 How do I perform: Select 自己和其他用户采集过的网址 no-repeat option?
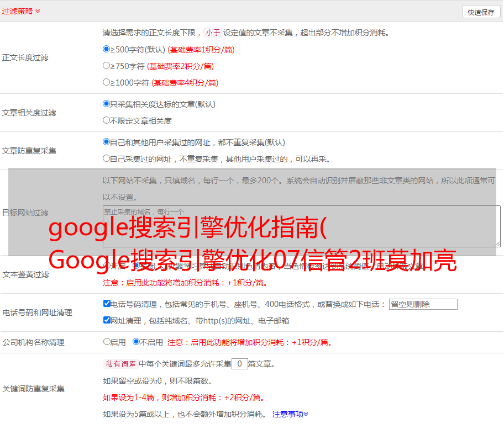(106, 142)
